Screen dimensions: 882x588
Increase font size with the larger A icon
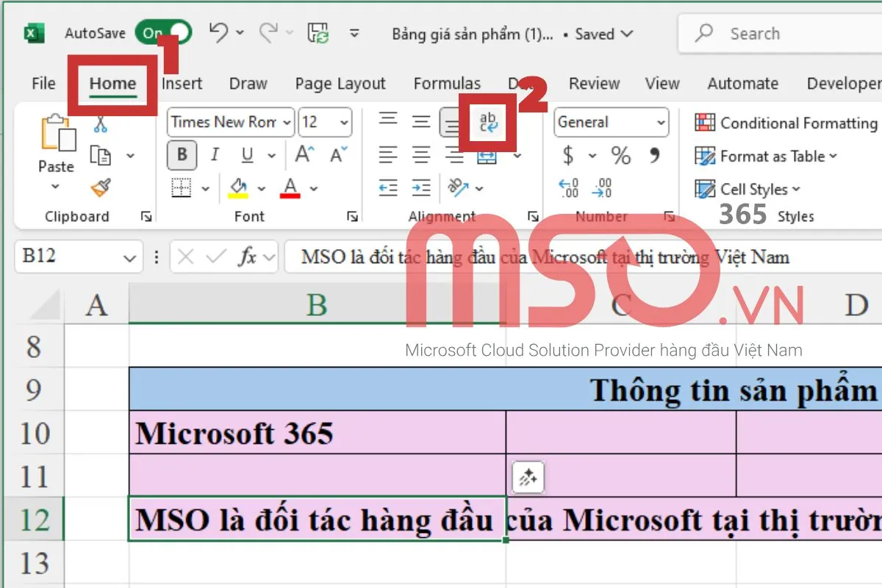click(x=305, y=155)
